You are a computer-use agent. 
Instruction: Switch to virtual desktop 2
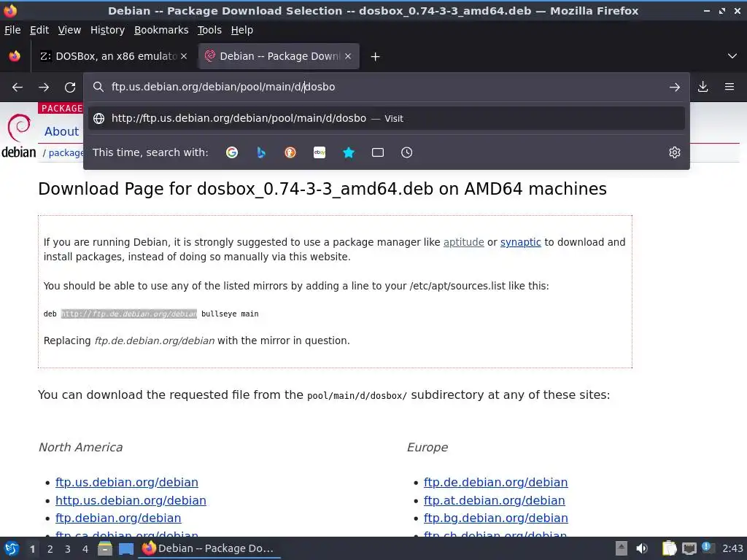click(50, 549)
